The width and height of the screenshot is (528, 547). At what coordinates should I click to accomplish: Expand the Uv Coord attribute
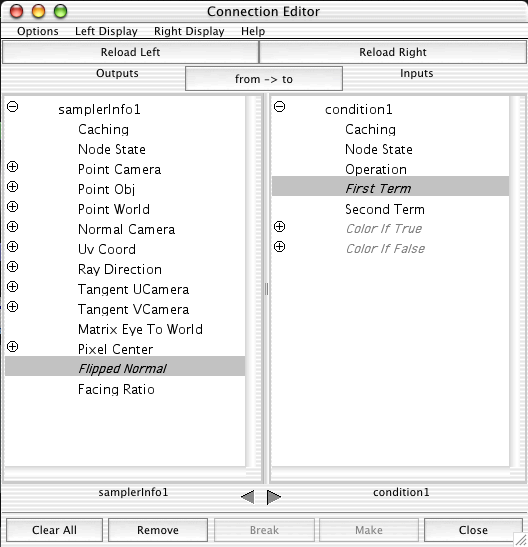click(x=13, y=247)
